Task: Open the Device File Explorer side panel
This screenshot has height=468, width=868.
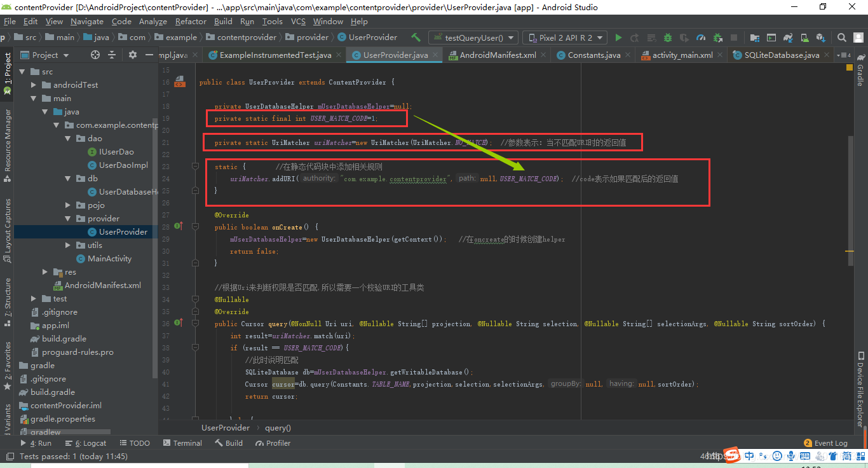Action: (x=860, y=390)
